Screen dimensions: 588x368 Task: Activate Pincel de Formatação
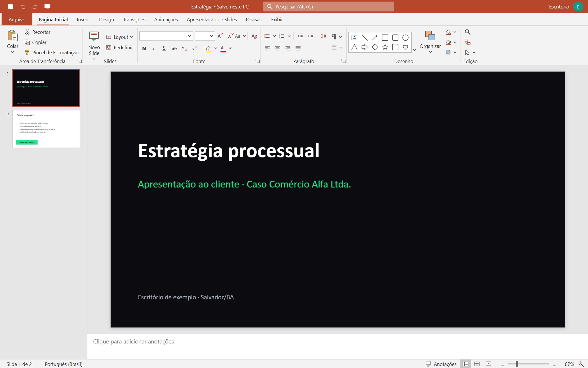[x=52, y=53]
